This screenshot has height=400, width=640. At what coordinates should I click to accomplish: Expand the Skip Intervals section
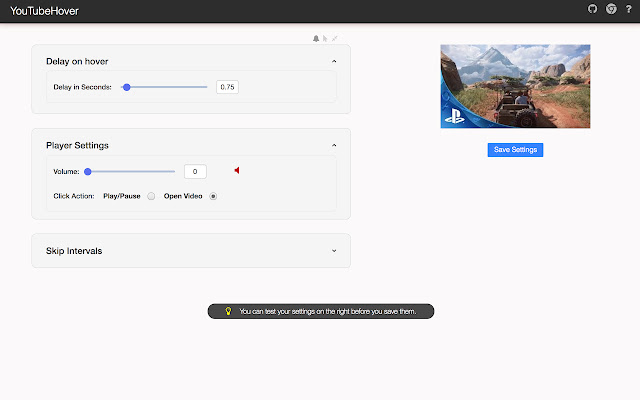coord(334,251)
